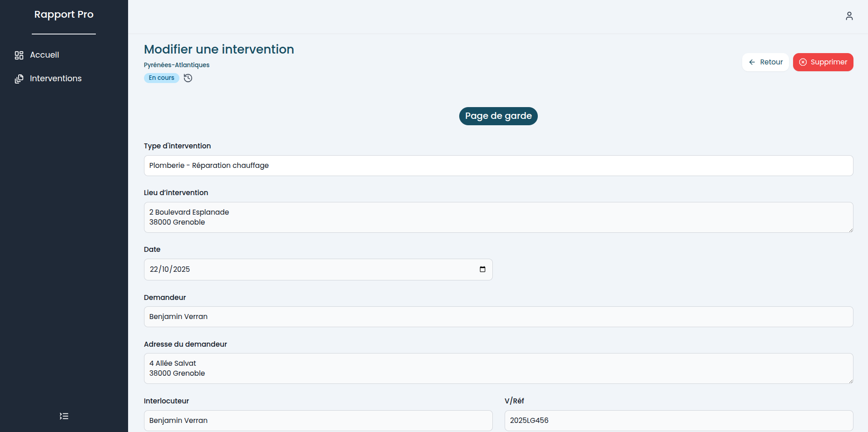Focus the Demandeur input field
Viewport: 868px width, 432px height.
pyautogui.click(x=498, y=317)
